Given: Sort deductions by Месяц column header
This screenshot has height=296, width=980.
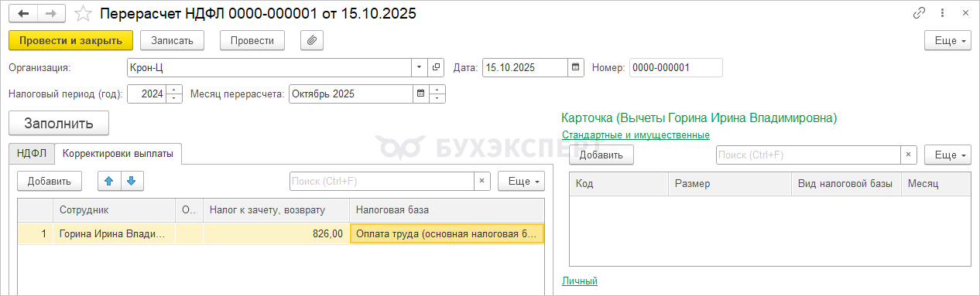Looking at the screenshot, I should point(937,184).
